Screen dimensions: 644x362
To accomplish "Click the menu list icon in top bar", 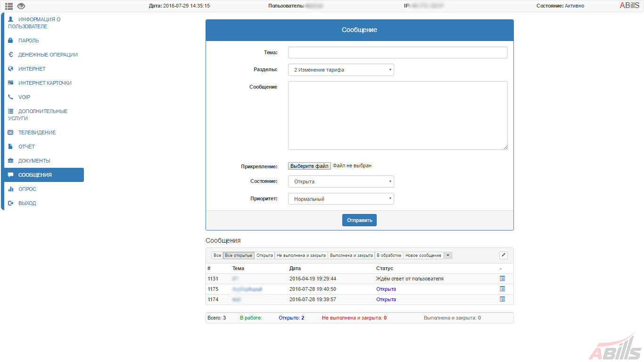I will coord(9,6).
